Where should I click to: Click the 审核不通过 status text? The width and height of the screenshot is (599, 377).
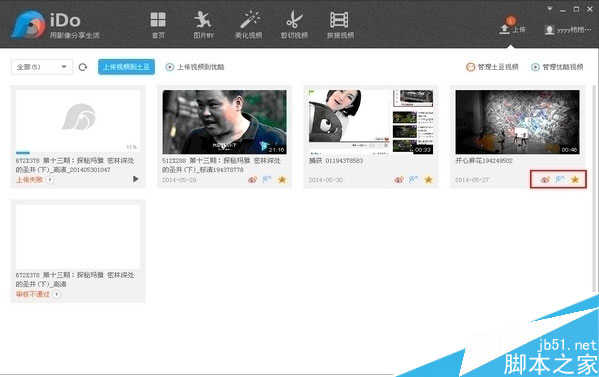coord(32,294)
